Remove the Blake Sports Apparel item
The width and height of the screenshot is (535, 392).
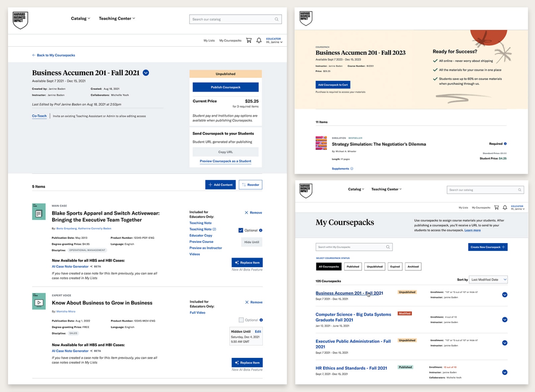[253, 213]
